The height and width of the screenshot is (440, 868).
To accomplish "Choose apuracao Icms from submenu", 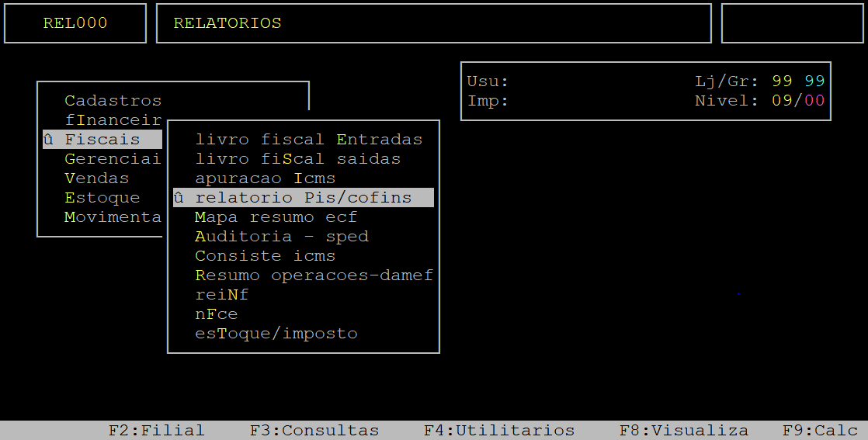I will coord(265,178).
